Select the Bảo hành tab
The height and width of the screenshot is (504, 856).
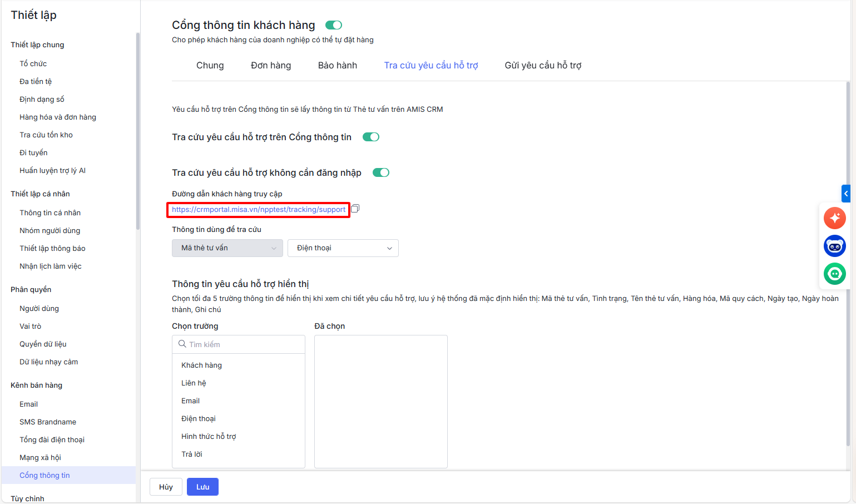[338, 66]
